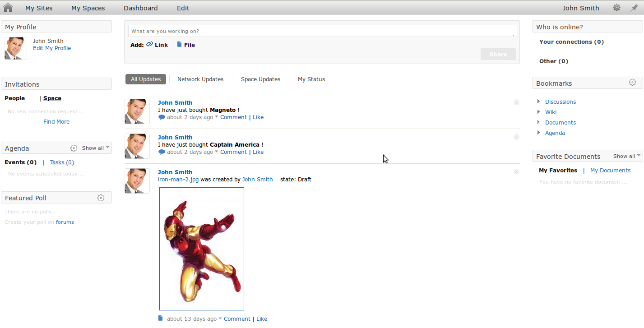Image resolution: width=644 pixels, height=328 pixels.
Task: Remove the Captain America activity with its X
Action: (x=516, y=137)
